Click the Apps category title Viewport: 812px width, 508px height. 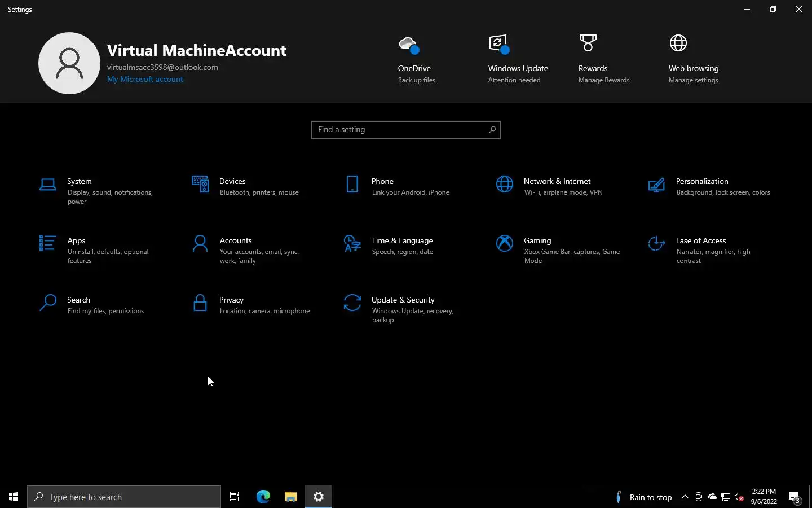[76, 240]
